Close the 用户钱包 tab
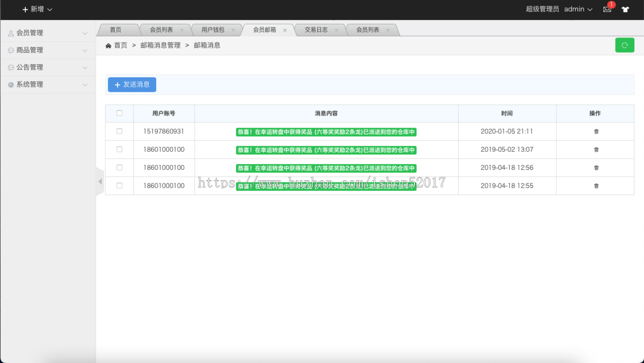 tap(233, 30)
